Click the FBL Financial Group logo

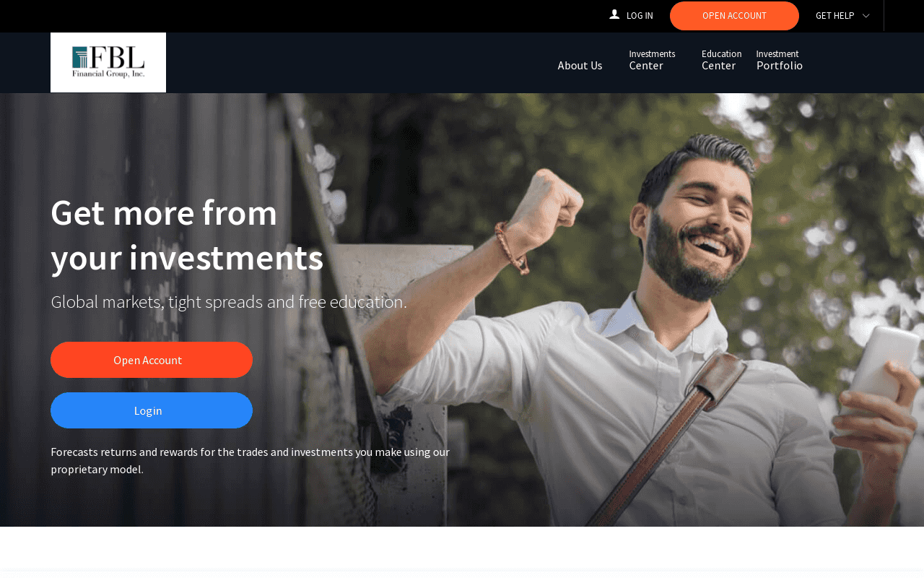pyautogui.click(x=108, y=63)
